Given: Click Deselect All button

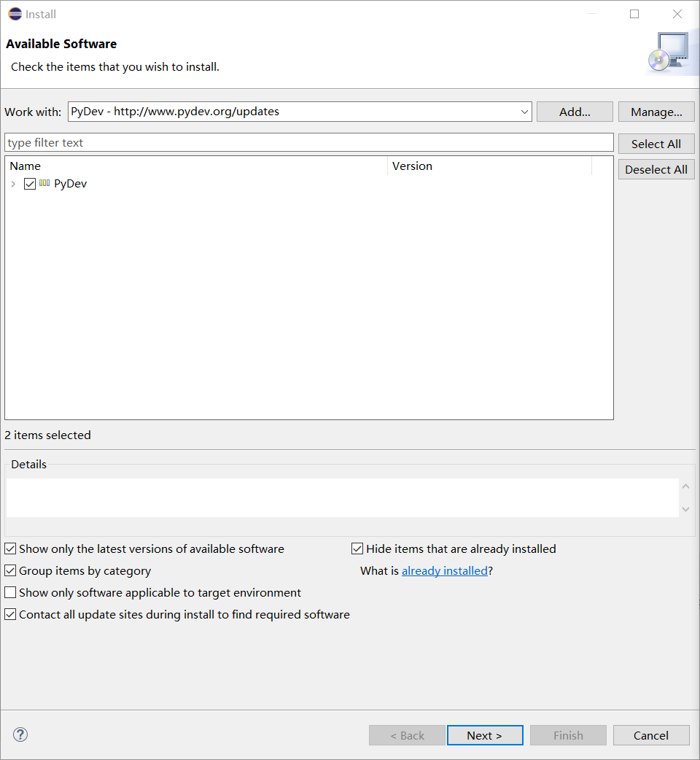Looking at the screenshot, I should coord(656,170).
